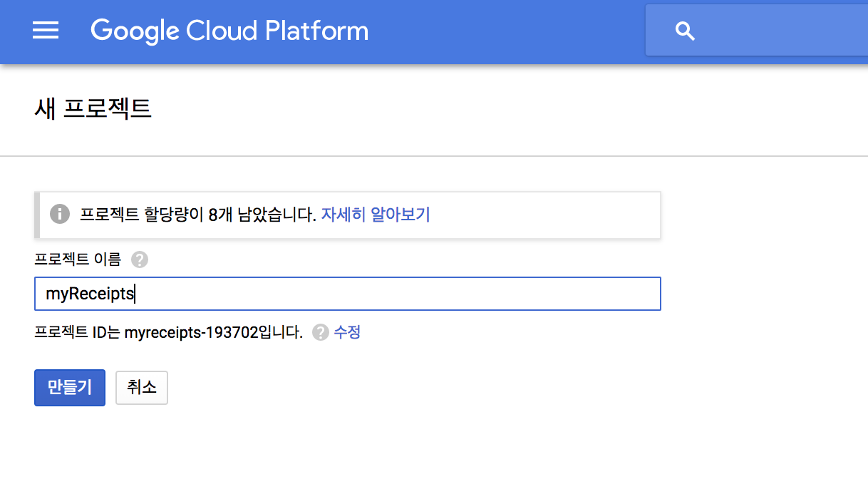Click the 새 프로젝트 page heading
Viewport: 868px width, 499px height.
(x=93, y=109)
